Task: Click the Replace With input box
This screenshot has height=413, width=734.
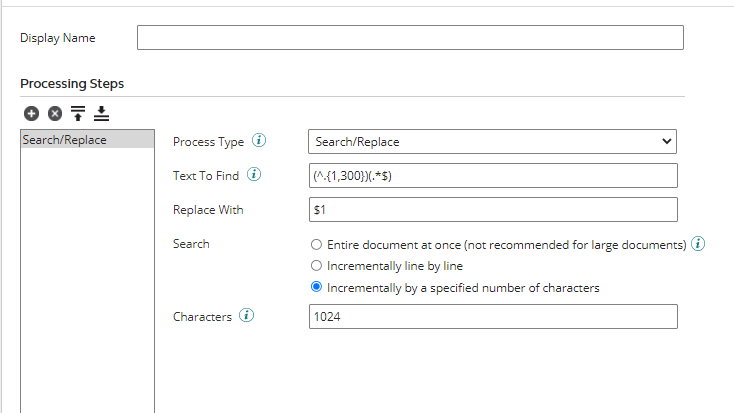Action: (x=492, y=210)
